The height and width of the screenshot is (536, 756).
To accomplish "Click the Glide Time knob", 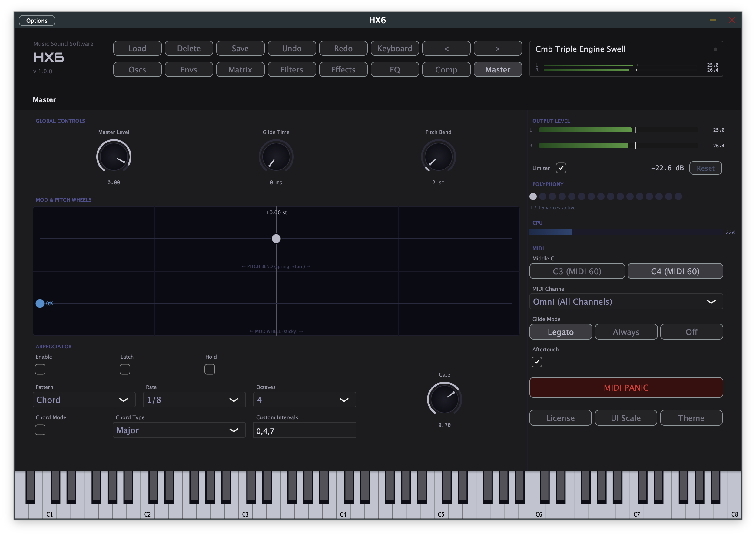I will 276,156.
